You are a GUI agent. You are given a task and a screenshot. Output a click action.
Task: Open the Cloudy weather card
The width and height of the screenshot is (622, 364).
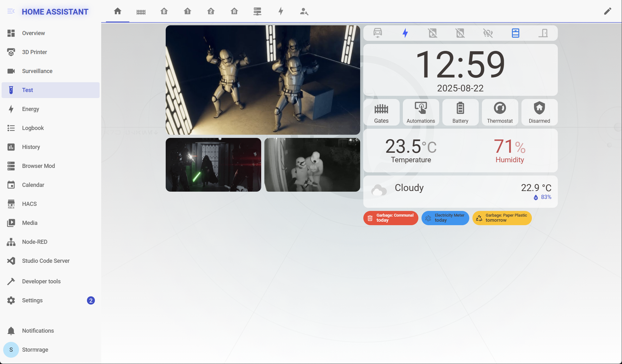coord(460,192)
